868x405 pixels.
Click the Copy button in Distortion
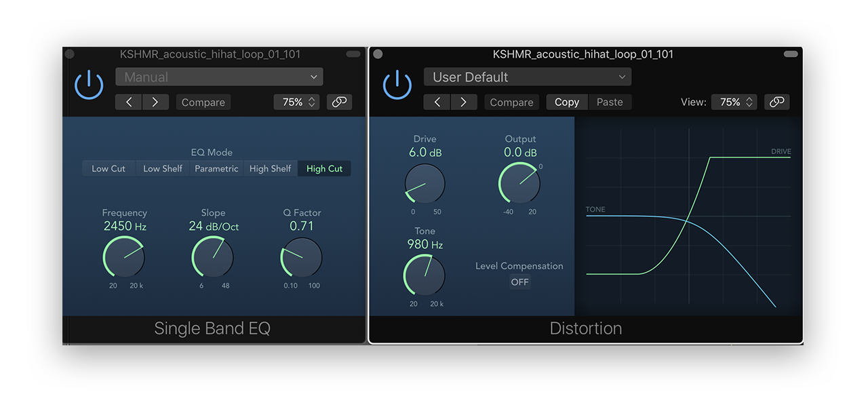click(x=567, y=102)
